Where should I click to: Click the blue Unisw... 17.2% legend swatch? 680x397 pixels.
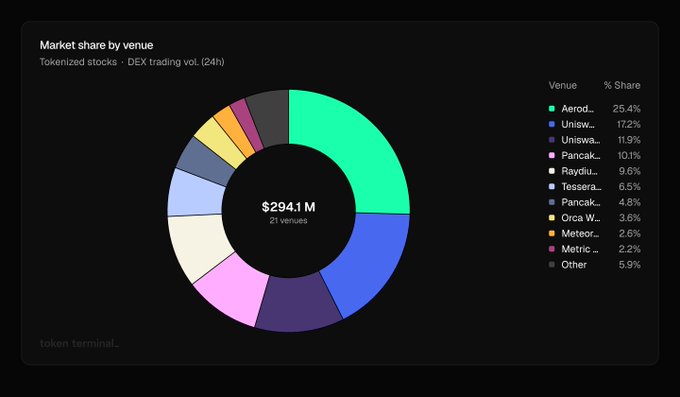point(552,124)
